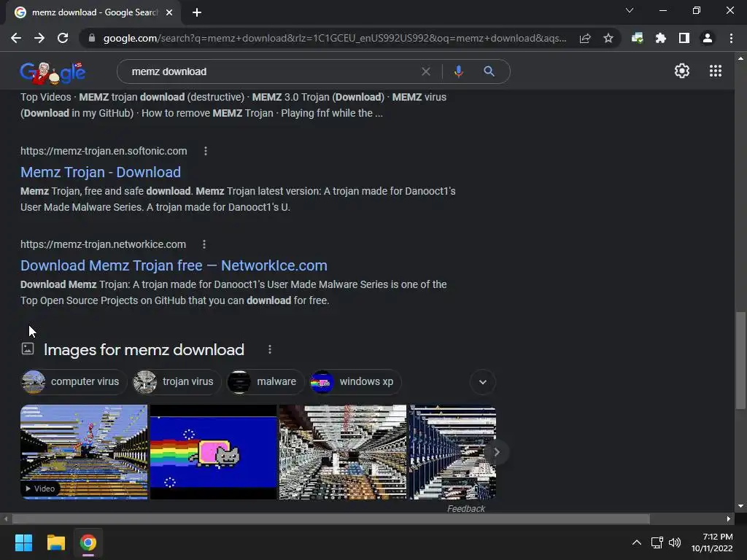Click the padlock site info icon
The width and height of the screenshot is (747, 560).
click(x=92, y=38)
